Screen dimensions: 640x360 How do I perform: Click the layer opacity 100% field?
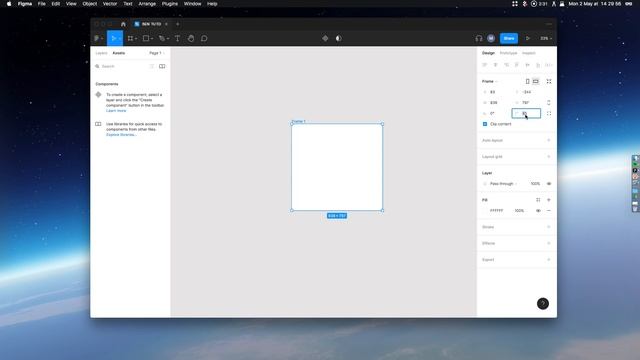(x=535, y=184)
